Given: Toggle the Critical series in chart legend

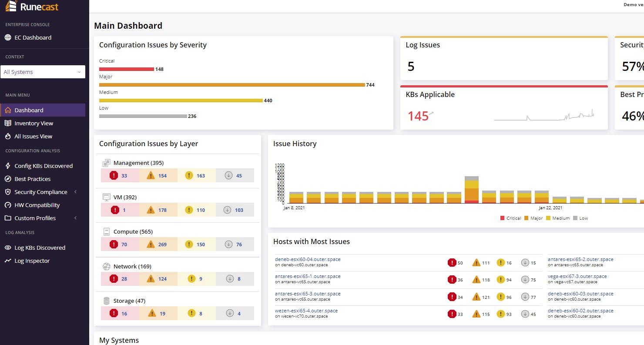Looking at the screenshot, I should pyautogui.click(x=510, y=218).
